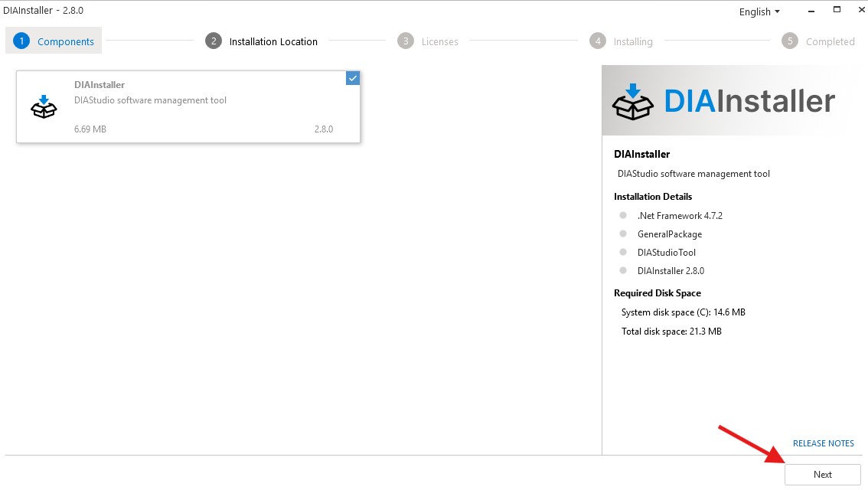The image size is (868, 490).
Task: Open the RELEASE NOTES link
Action: click(x=823, y=443)
